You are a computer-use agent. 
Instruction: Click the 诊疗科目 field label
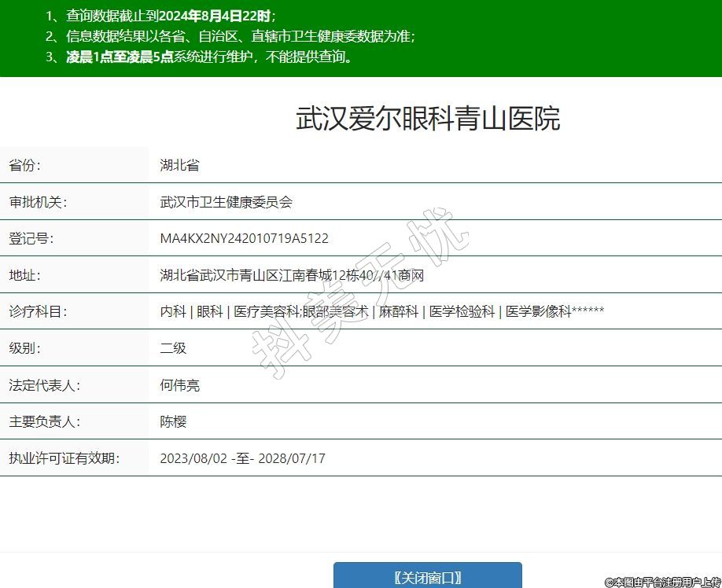(38, 311)
